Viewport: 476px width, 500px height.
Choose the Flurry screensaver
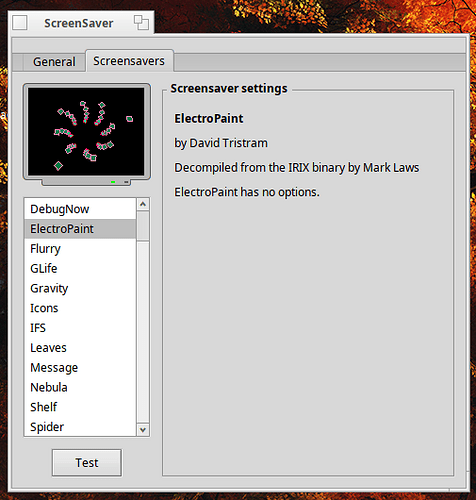[80, 249]
